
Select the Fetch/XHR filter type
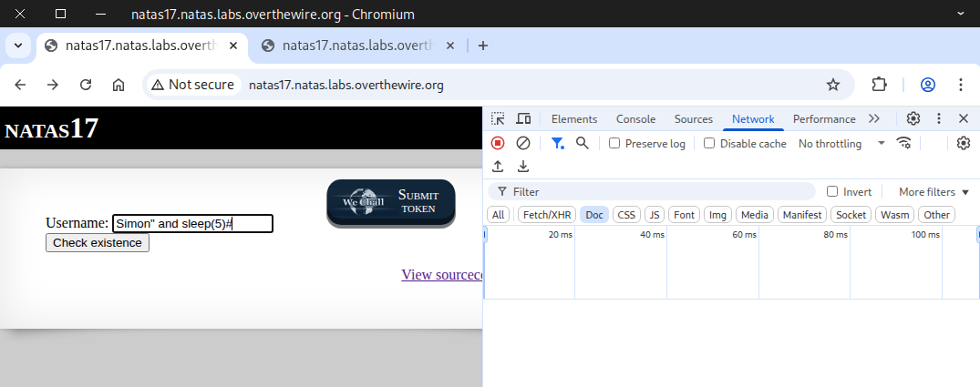point(546,215)
